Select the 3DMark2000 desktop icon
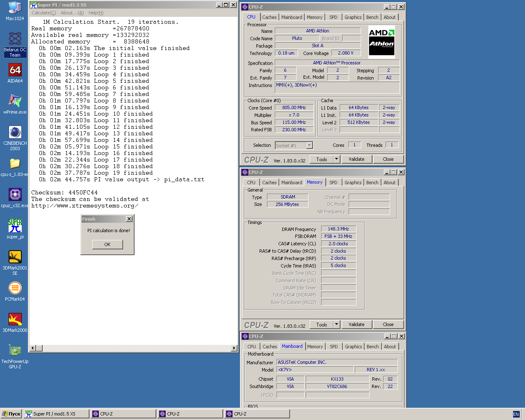525x420 pixels. 15,322
